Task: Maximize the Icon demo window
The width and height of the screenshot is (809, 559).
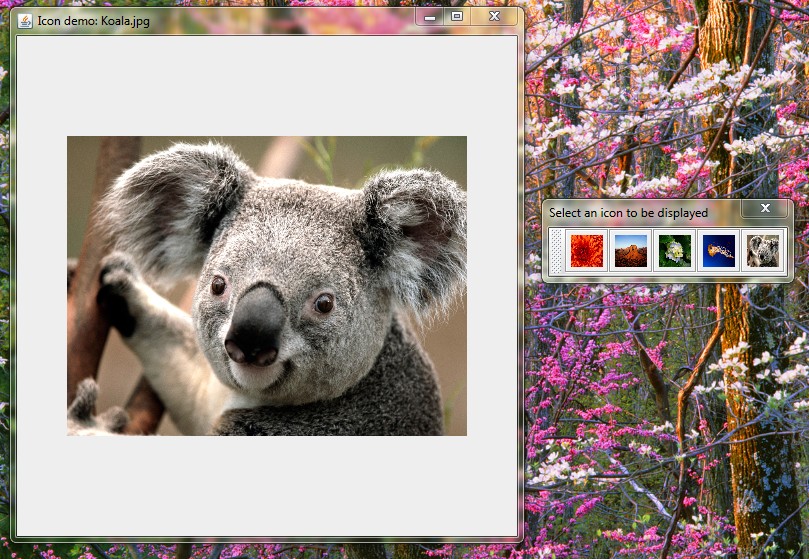Action: [x=457, y=17]
